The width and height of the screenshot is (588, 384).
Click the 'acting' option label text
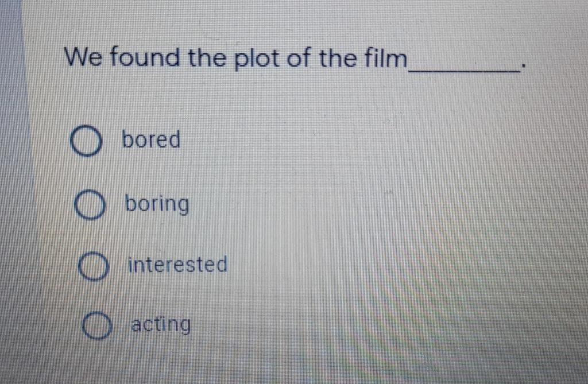tap(161, 324)
